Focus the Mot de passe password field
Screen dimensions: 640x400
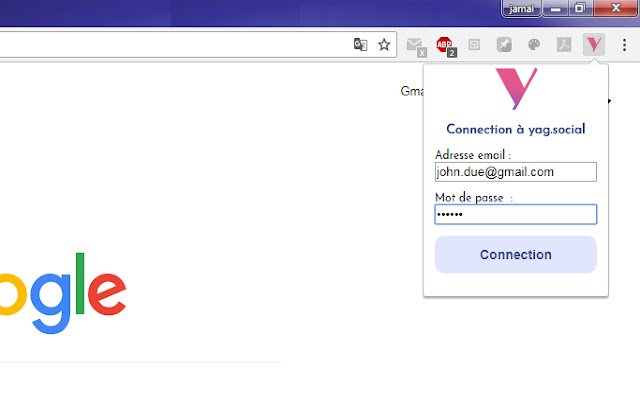pos(516,214)
